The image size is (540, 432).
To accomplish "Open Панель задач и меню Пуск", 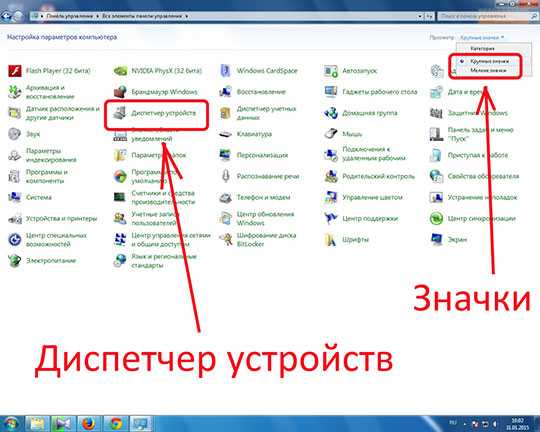I will click(x=480, y=134).
